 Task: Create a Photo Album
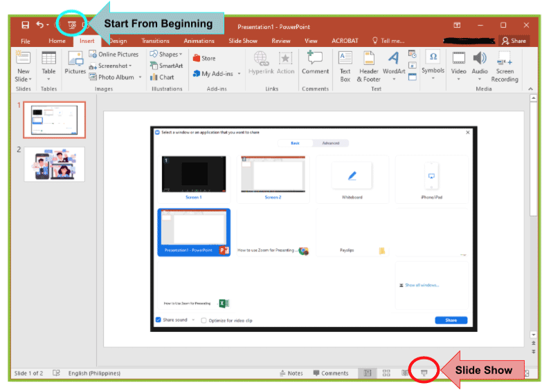click(x=111, y=77)
